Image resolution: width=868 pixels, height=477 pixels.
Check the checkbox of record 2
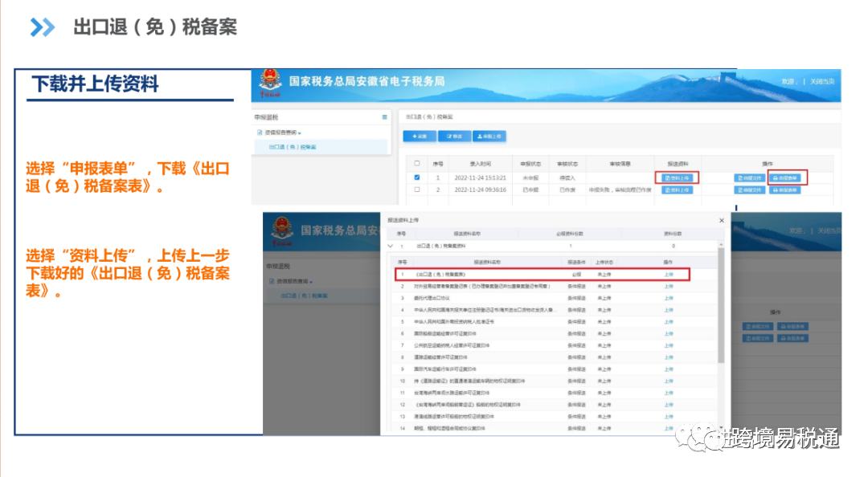[x=416, y=188]
